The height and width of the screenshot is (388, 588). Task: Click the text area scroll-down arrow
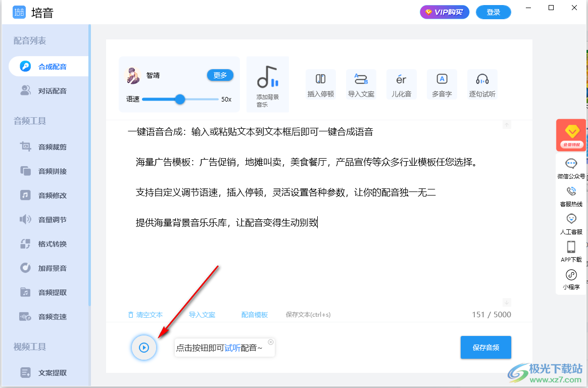tap(507, 302)
